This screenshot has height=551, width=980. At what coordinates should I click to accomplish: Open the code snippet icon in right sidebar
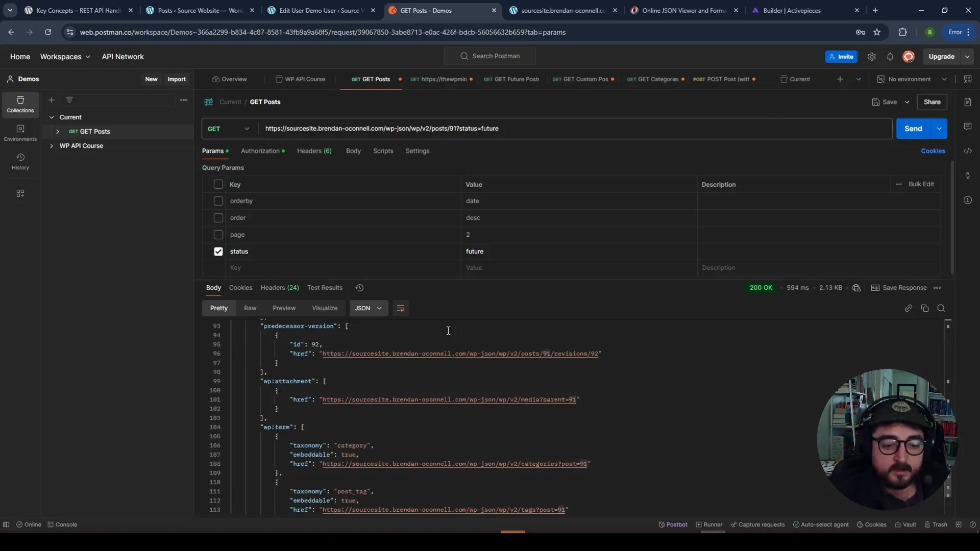(x=968, y=151)
